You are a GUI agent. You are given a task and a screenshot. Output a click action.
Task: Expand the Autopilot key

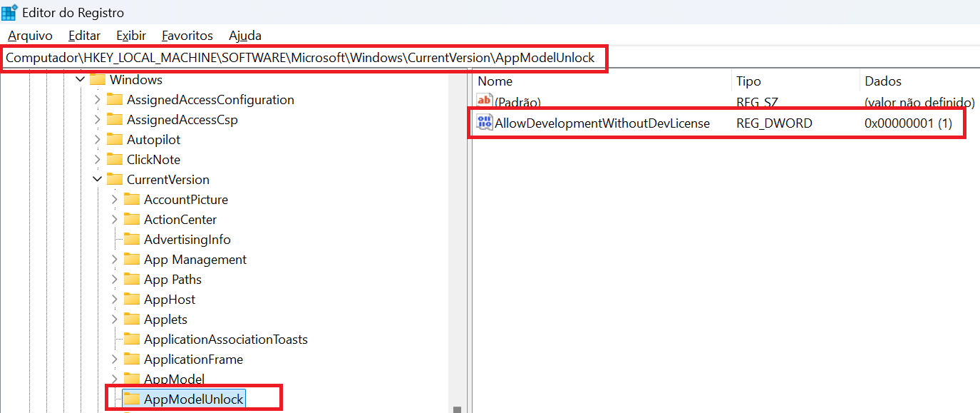98,140
